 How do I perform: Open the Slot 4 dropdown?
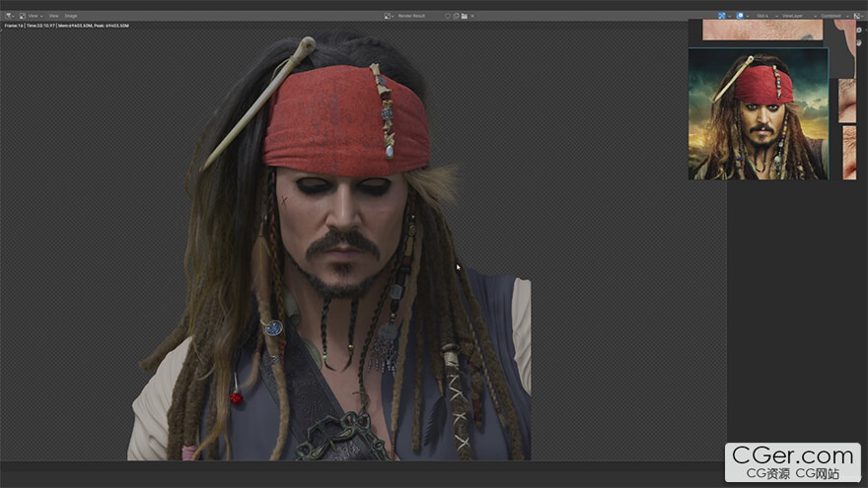(765, 16)
